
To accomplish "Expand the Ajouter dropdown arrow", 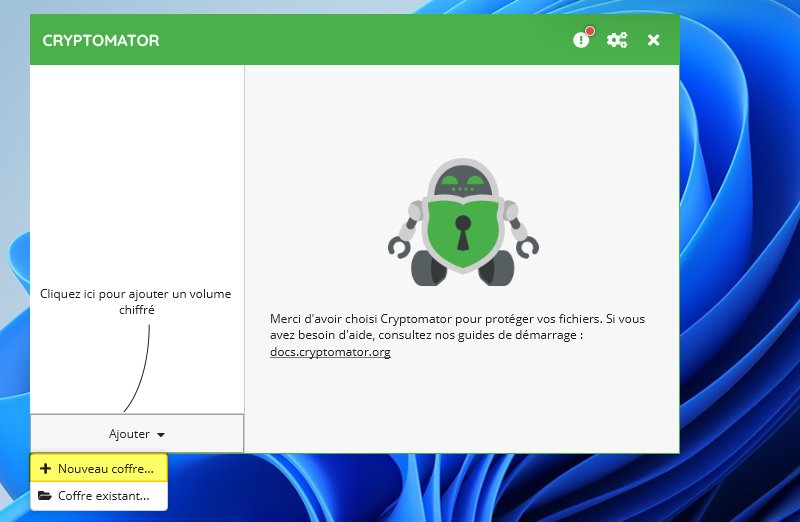I will point(161,435).
